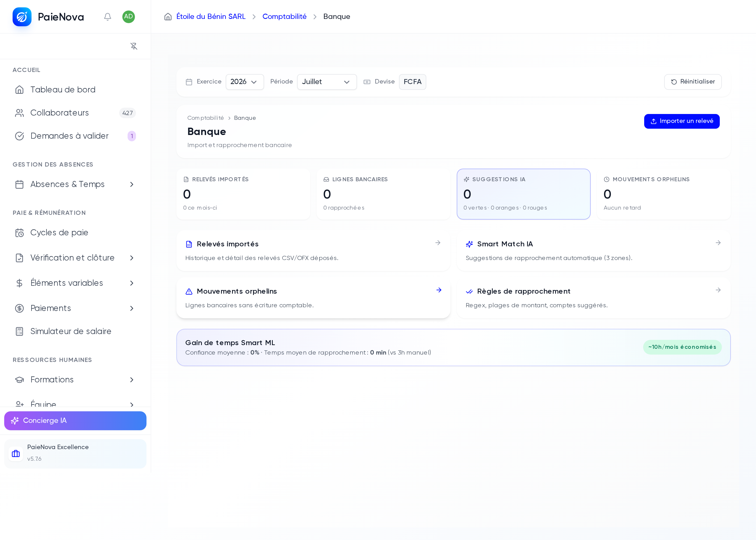Go to home via breadcrumb house icon
Screen dimensions: 756x540
pyautogui.click(x=168, y=17)
